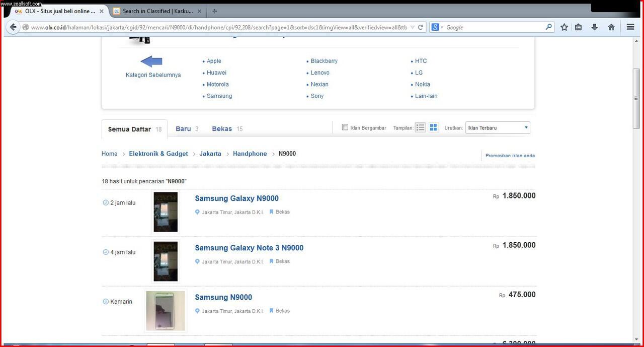644x347 pixels.
Task: Open the search engine chooser dropdown
Action: pos(438,27)
